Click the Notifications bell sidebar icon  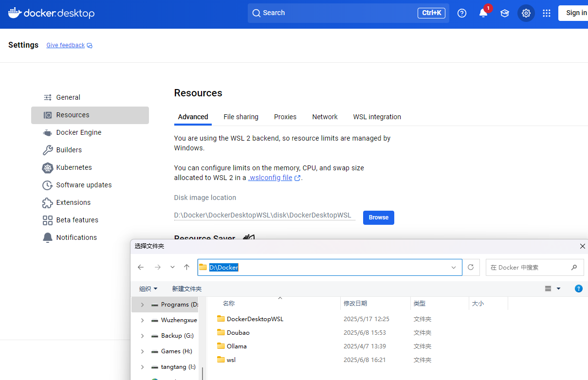point(48,237)
